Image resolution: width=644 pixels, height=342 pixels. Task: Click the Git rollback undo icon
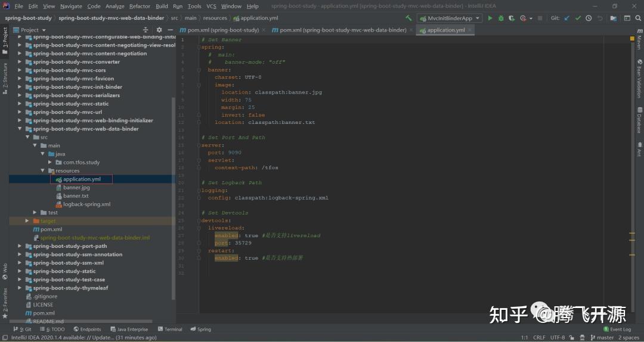pyautogui.click(x=600, y=18)
